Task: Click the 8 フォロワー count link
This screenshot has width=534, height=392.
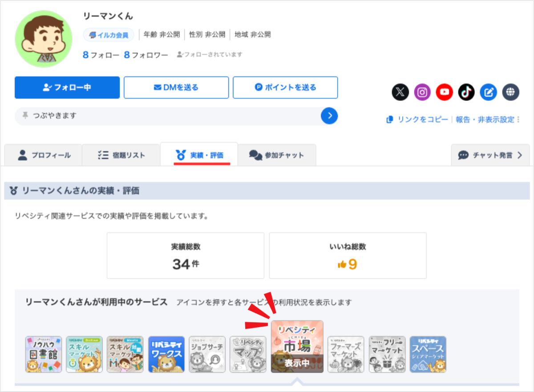Action: 146,55
